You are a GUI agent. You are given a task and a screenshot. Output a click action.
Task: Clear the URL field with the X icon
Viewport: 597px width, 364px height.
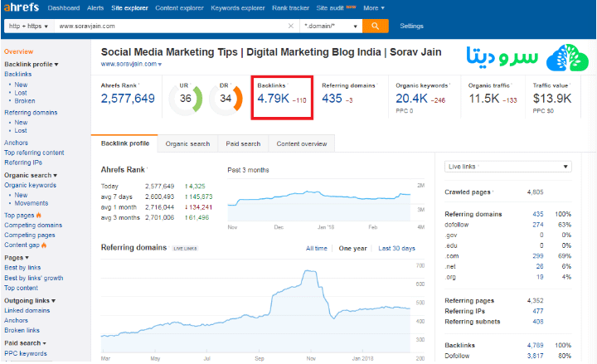291,27
